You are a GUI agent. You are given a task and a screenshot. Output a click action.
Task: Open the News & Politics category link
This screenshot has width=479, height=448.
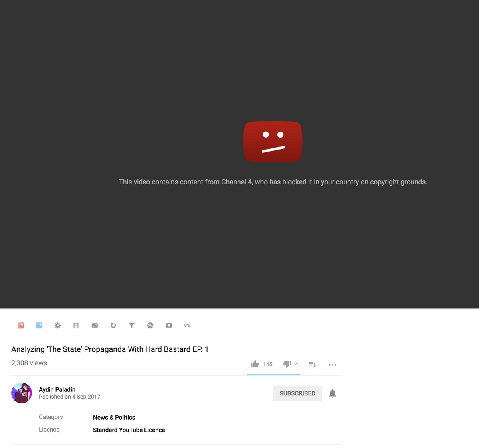(114, 417)
